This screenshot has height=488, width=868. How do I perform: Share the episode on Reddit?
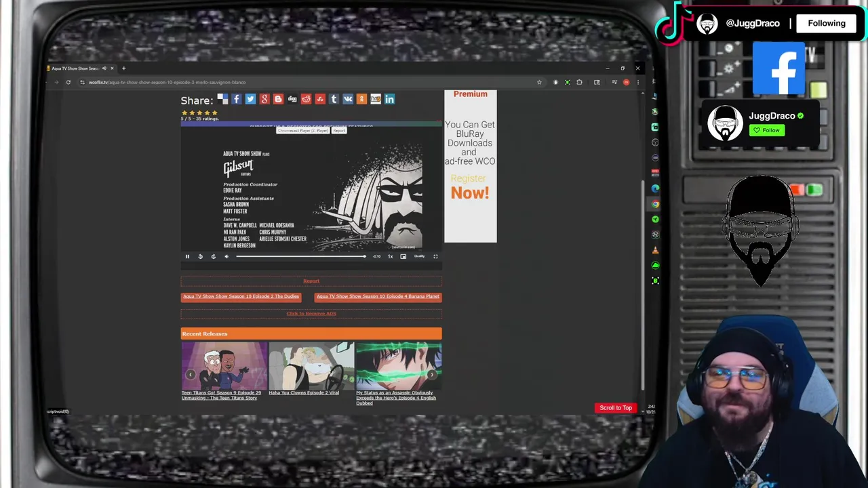click(x=306, y=99)
